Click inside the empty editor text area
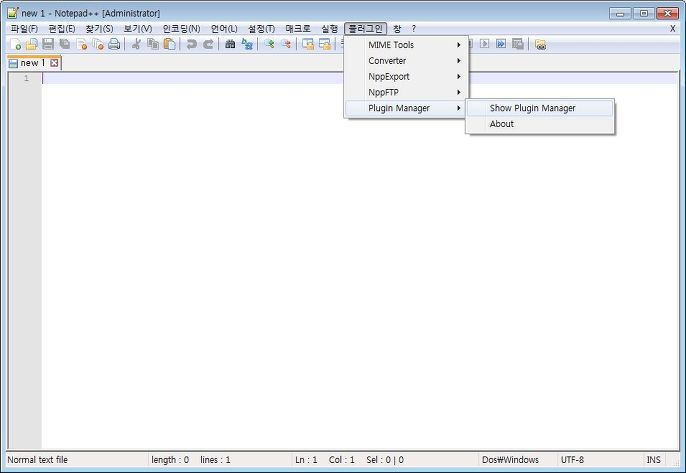Screen dimensions: 686x473 pos(360,263)
